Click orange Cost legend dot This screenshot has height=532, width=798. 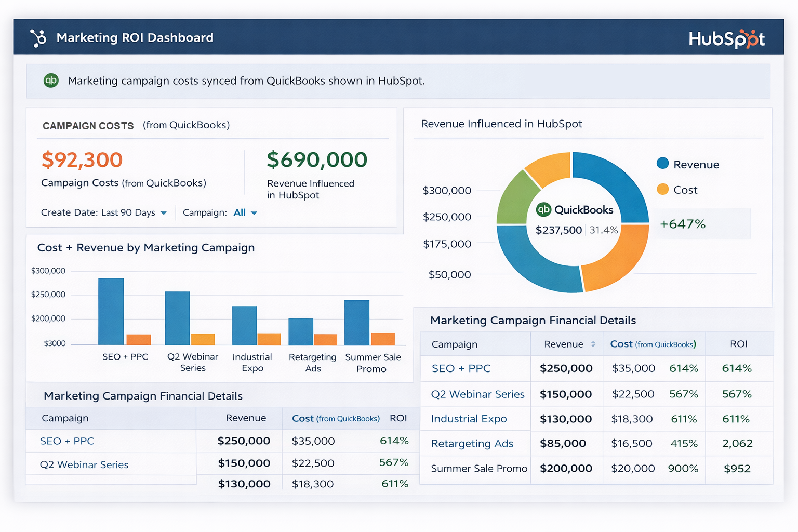pos(662,189)
